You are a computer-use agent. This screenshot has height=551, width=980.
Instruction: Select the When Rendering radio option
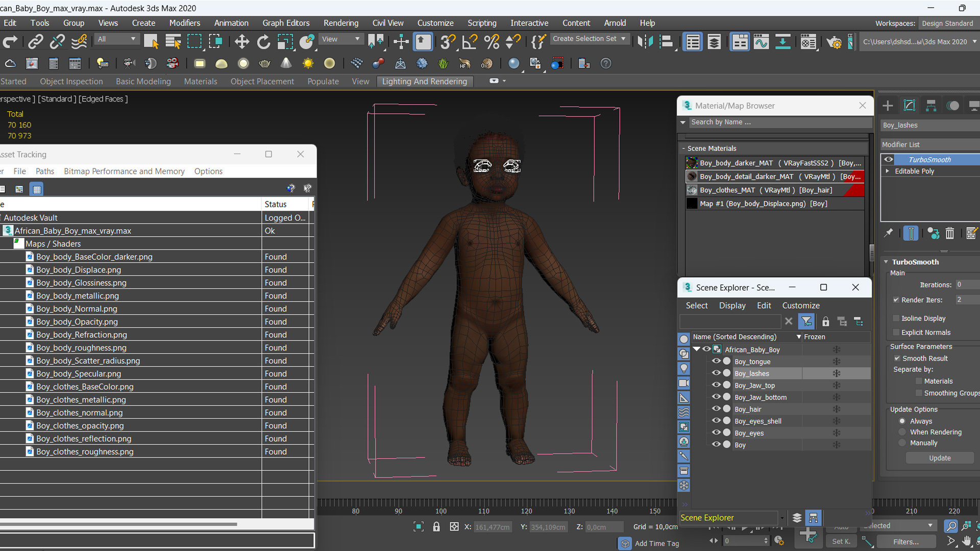point(902,432)
